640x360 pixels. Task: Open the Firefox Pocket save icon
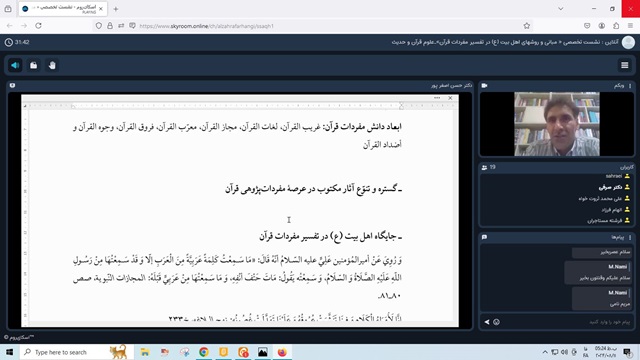click(x=587, y=26)
